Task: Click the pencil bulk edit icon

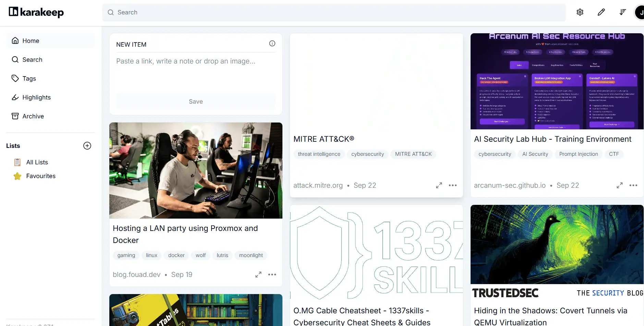Action: point(601,12)
